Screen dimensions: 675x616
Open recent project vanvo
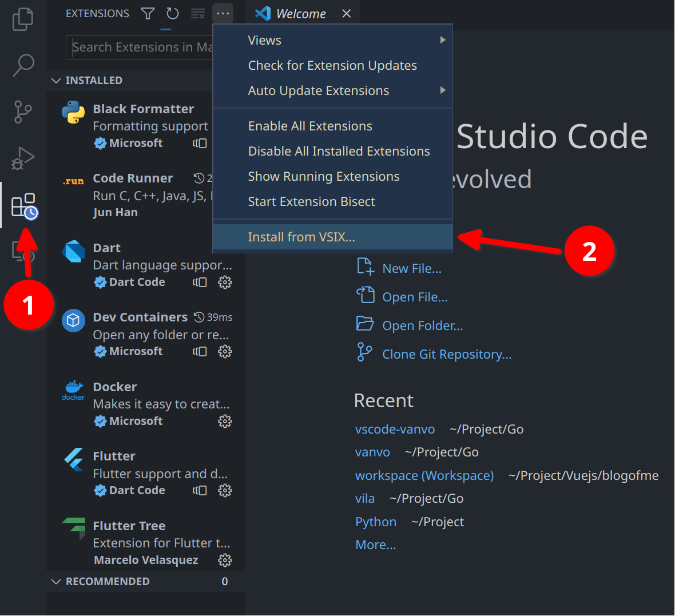click(372, 452)
